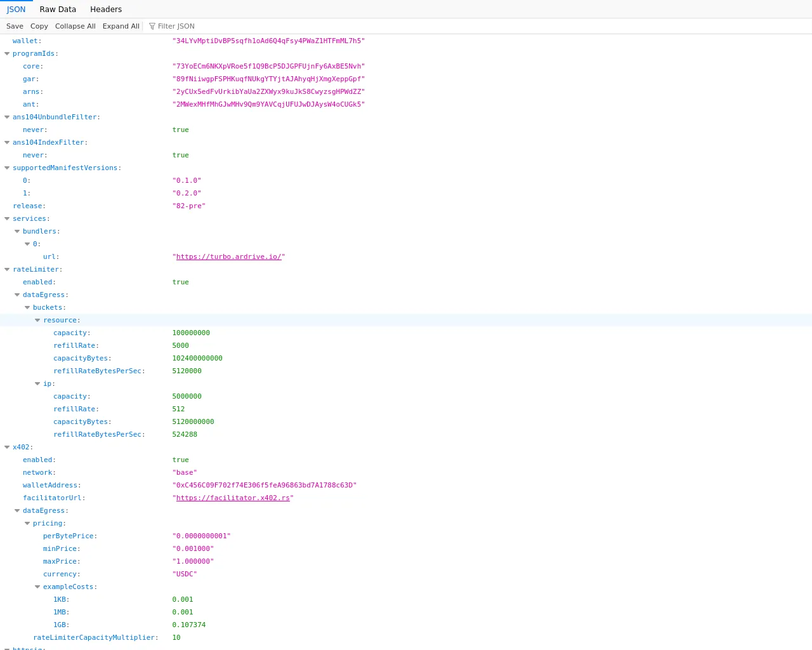812x650 pixels.
Task: Collapse the bundlers node
Action: click(x=17, y=232)
